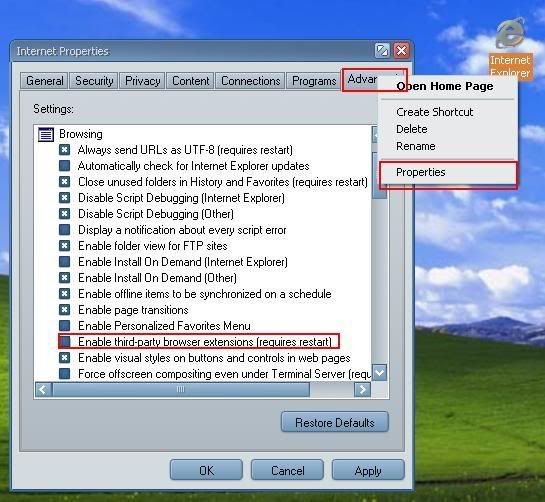Check Enable Personalized Favorites Menu
This screenshot has height=502, width=545.
[64, 326]
